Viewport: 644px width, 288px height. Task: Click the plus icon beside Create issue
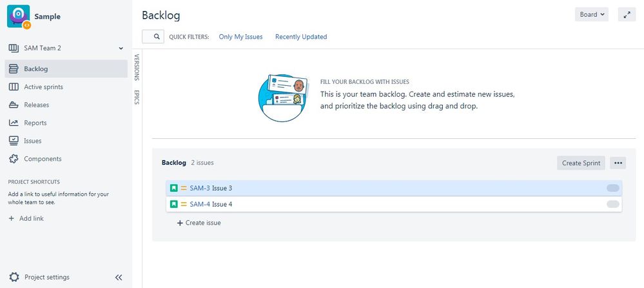pyautogui.click(x=179, y=223)
